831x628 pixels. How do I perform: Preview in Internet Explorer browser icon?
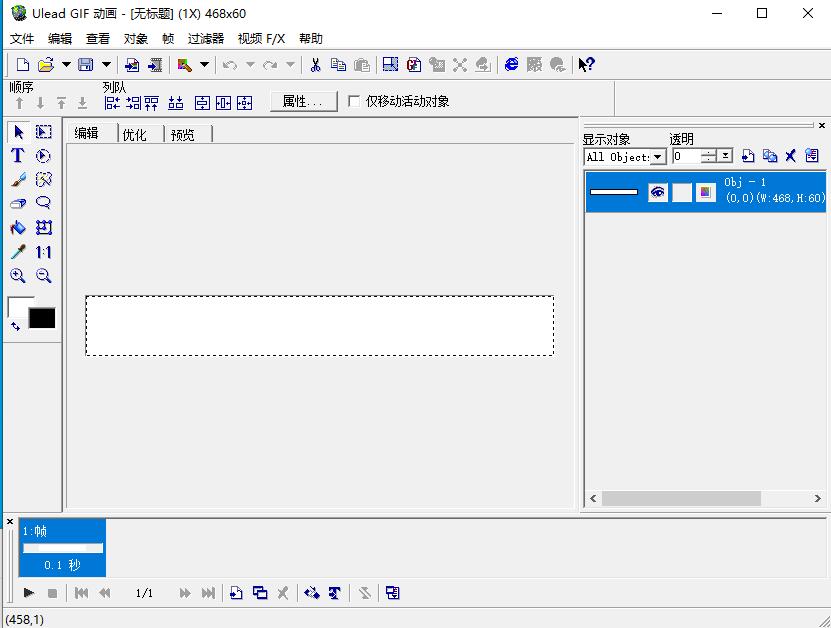(511, 65)
